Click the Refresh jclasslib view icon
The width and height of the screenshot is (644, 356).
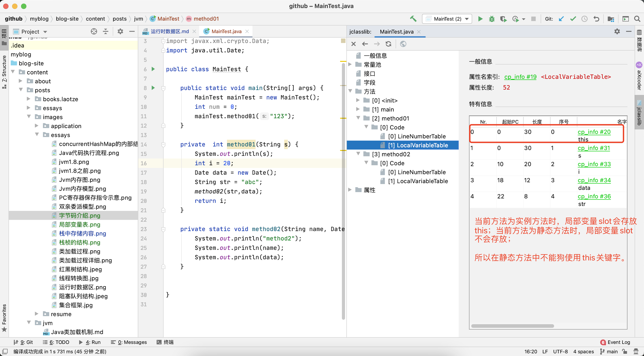point(388,43)
